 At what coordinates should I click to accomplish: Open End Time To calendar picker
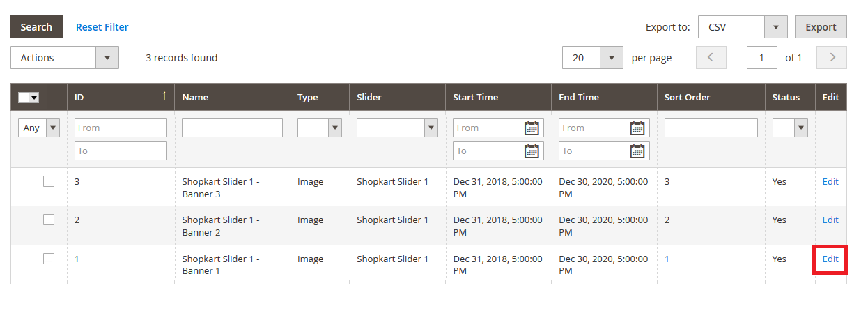(x=637, y=151)
